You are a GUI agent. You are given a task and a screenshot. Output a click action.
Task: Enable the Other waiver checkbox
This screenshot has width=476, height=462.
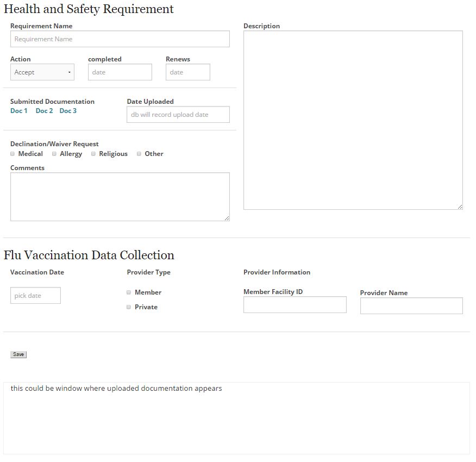click(x=139, y=154)
